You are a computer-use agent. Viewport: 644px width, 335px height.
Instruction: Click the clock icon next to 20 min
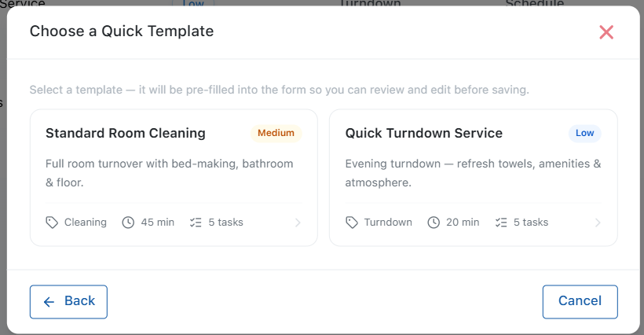click(x=434, y=223)
